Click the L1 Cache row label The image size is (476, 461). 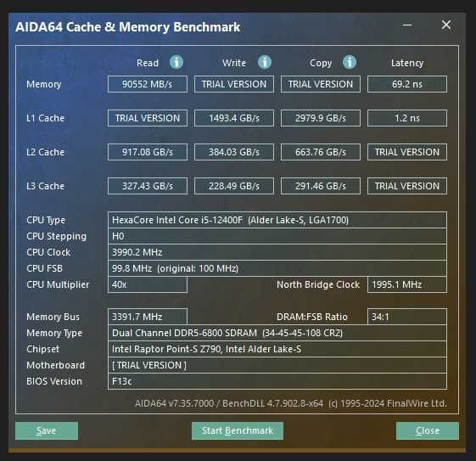tap(45, 118)
